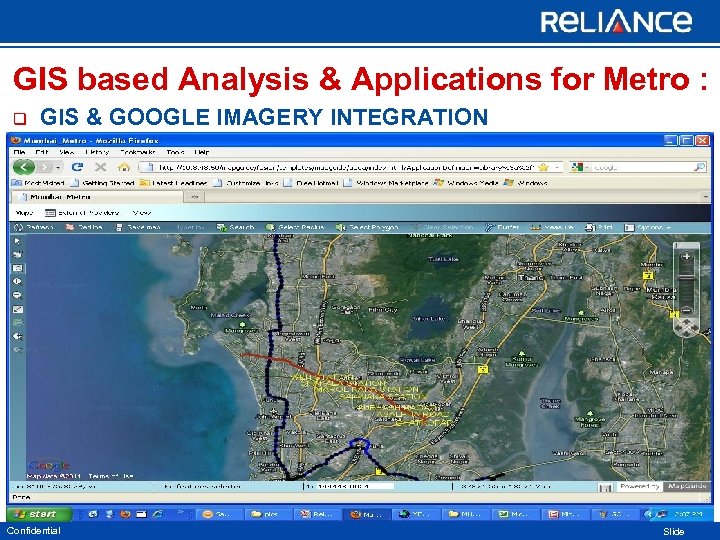Click Print in the map toolbar

click(599, 227)
